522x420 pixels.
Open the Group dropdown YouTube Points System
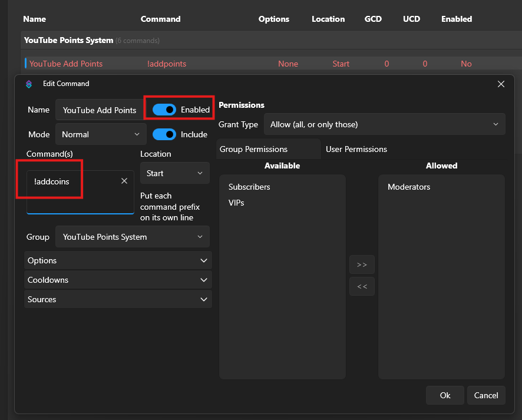pos(132,237)
